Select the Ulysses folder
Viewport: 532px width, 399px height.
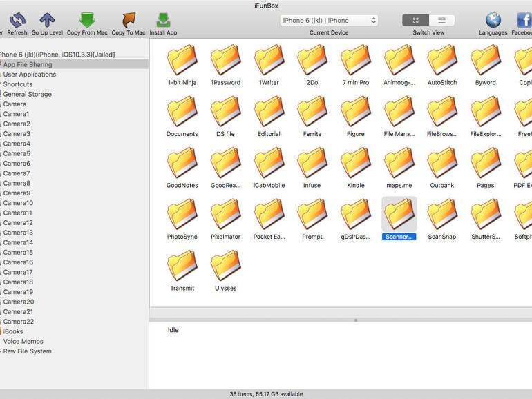[226, 266]
